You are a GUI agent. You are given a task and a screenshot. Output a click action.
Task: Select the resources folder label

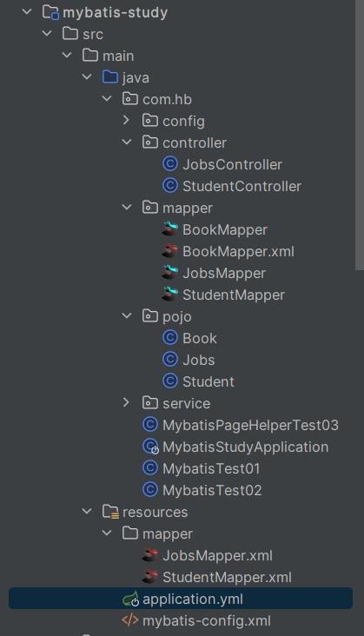156,512
